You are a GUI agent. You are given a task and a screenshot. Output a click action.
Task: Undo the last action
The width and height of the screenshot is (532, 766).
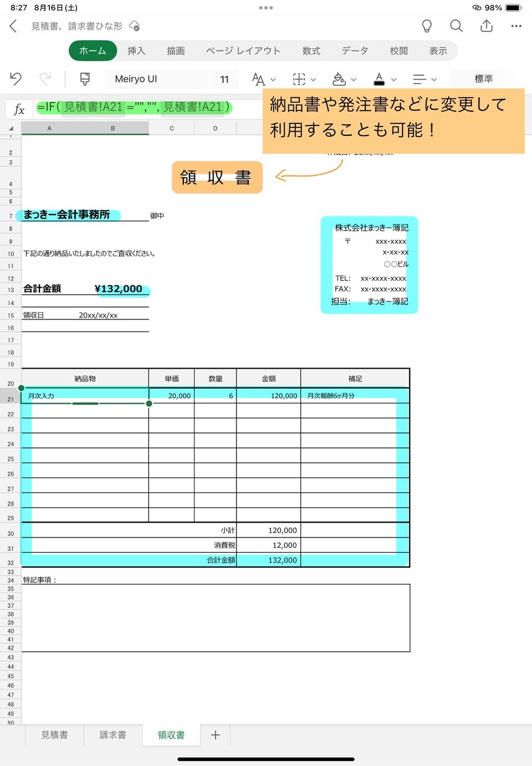[17, 79]
